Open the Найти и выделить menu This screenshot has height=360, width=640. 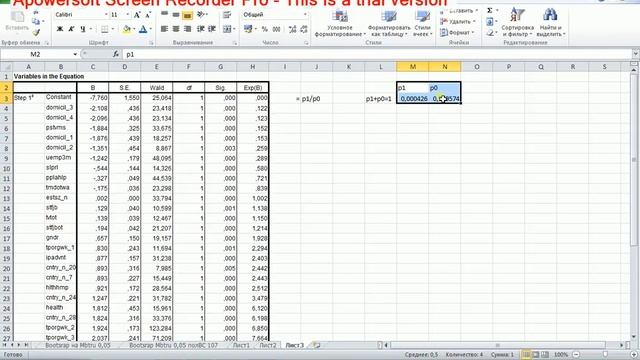coord(550,23)
